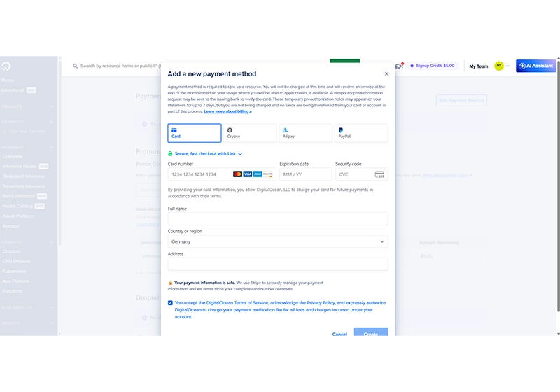The width and height of the screenshot is (560, 392).
Task: Click the Address input field
Action: click(x=278, y=264)
